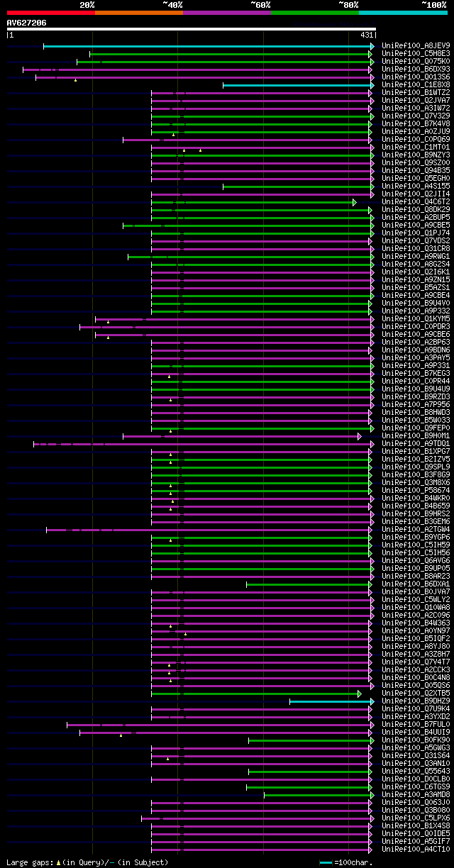Click the UniRef100_B9DHZ9 label
The height and width of the screenshot is (868, 454).
click(416, 701)
